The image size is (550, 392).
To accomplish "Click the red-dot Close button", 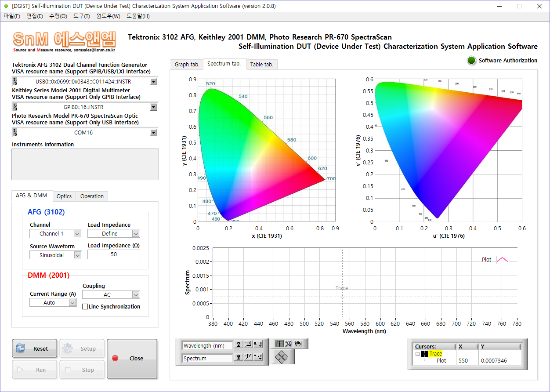I will (132, 359).
